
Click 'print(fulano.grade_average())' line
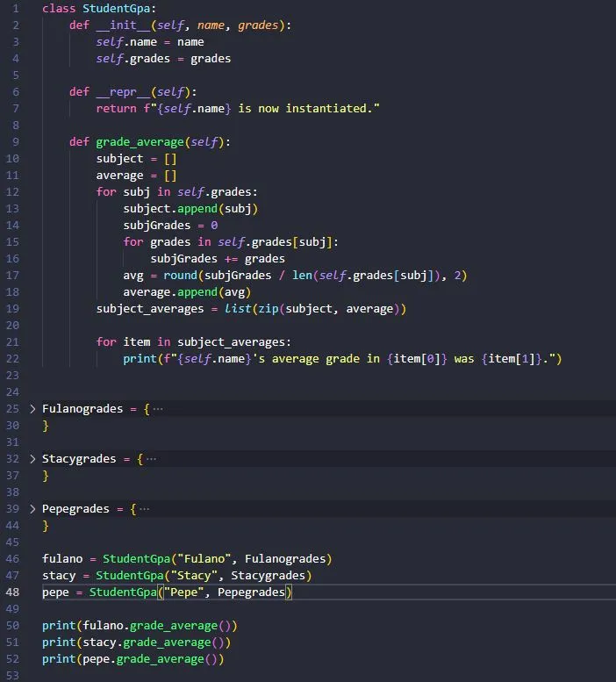pyautogui.click(x=140, y=626)
